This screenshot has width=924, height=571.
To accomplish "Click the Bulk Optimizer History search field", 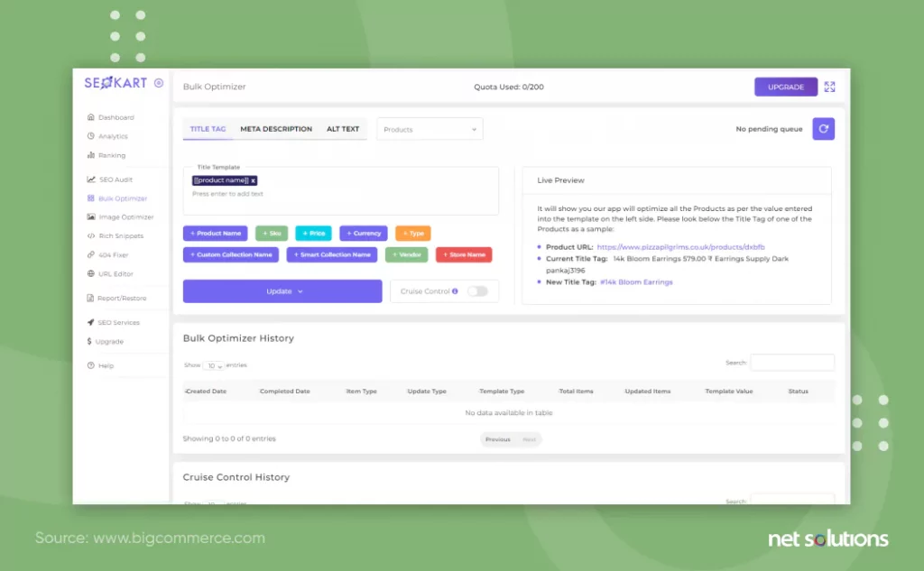I will 792,363.
